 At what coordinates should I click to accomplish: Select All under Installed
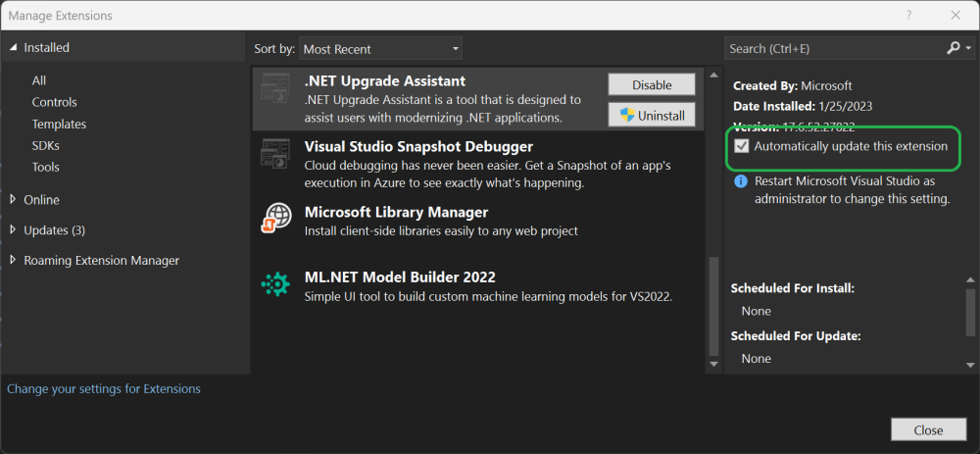point(39,80)
